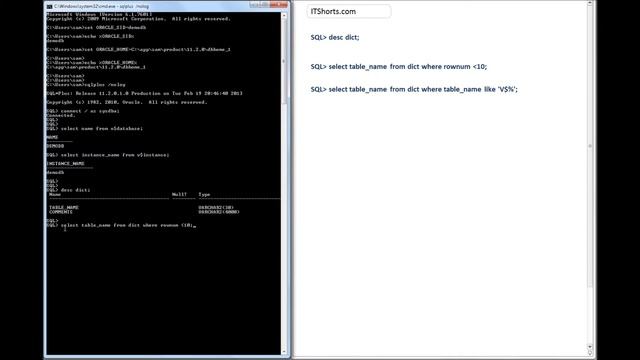Click the SQL*Plus Release 11.2.0.1.0 banner line
The image size is (640, 360).
144,93
